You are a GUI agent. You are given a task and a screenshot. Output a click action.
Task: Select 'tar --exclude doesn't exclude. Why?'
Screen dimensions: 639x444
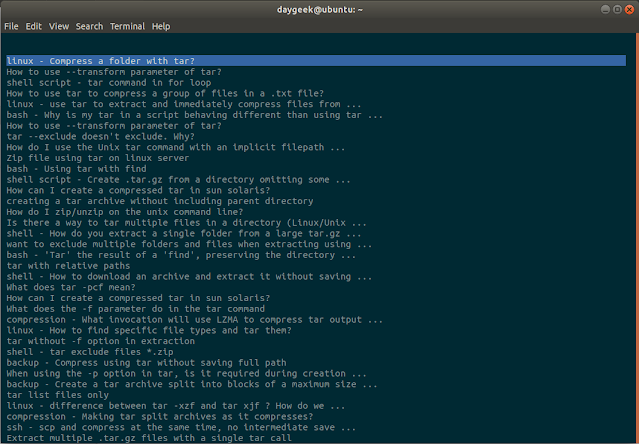pos(100,136)
